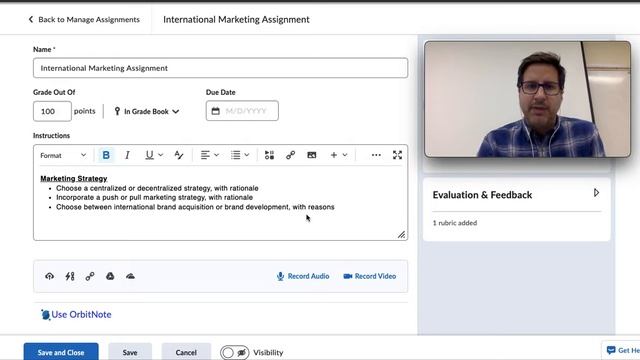This screenshot has height=360, width=640.
Task: Click the 'push or pull marketing strategy' bullet
Action: pyautogui.click(x=154, y=198)
